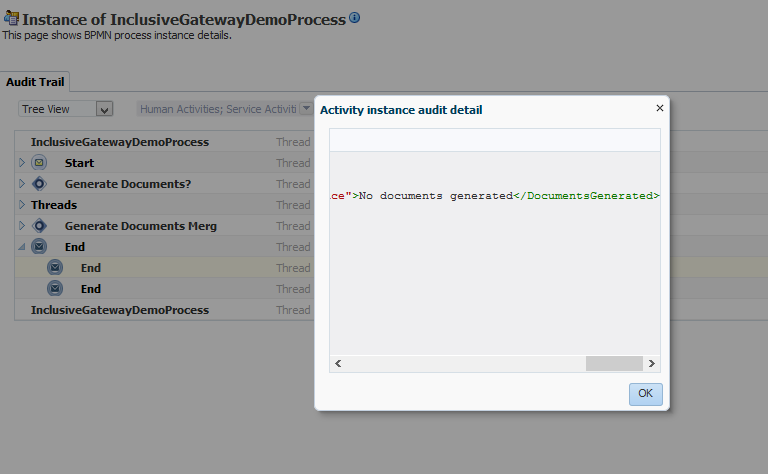Expand the Start tree node

coord(22,163)
